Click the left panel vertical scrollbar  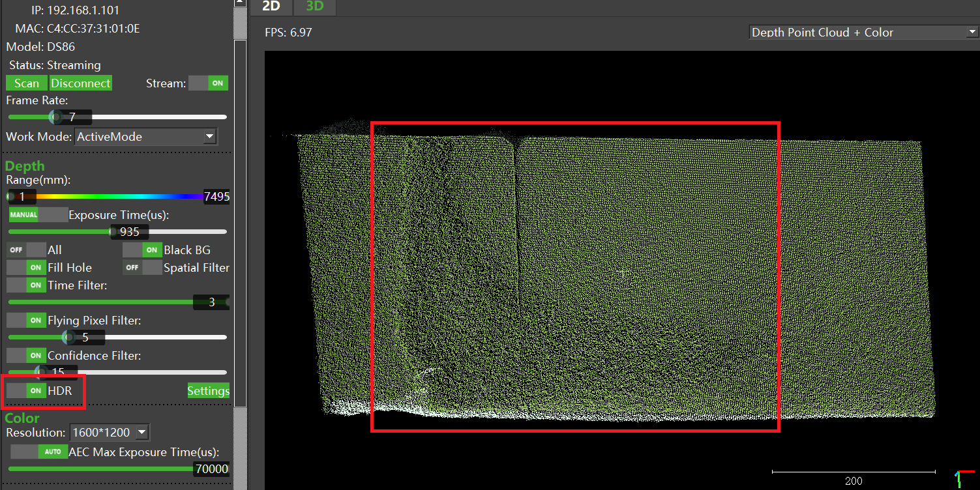[240, 195]
